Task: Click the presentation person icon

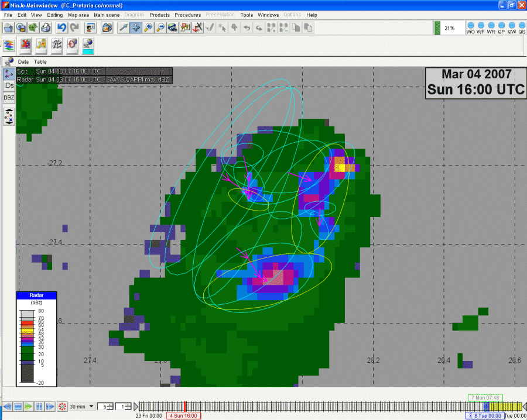Action: click(x=90, y=28)
